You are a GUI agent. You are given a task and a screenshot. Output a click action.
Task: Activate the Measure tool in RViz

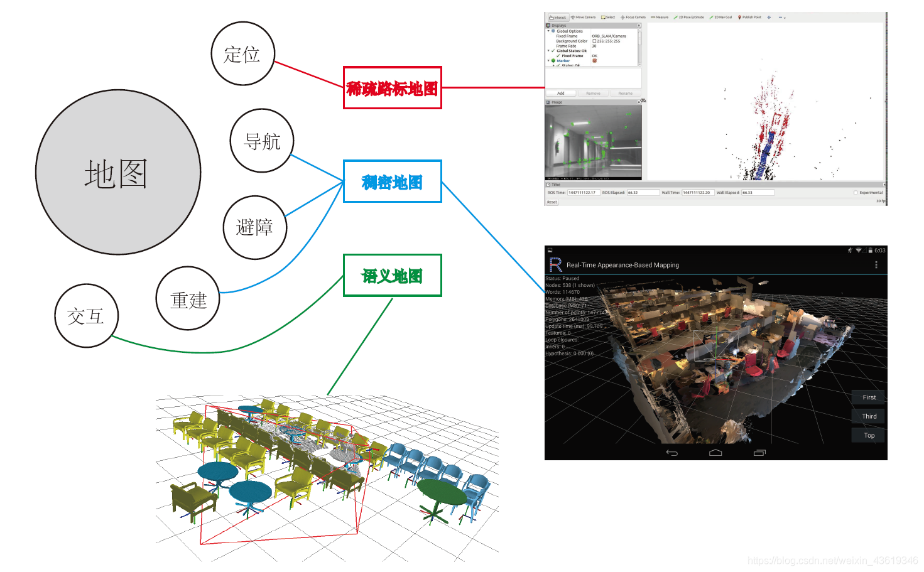pyautogui.click(x=660, y=18)
